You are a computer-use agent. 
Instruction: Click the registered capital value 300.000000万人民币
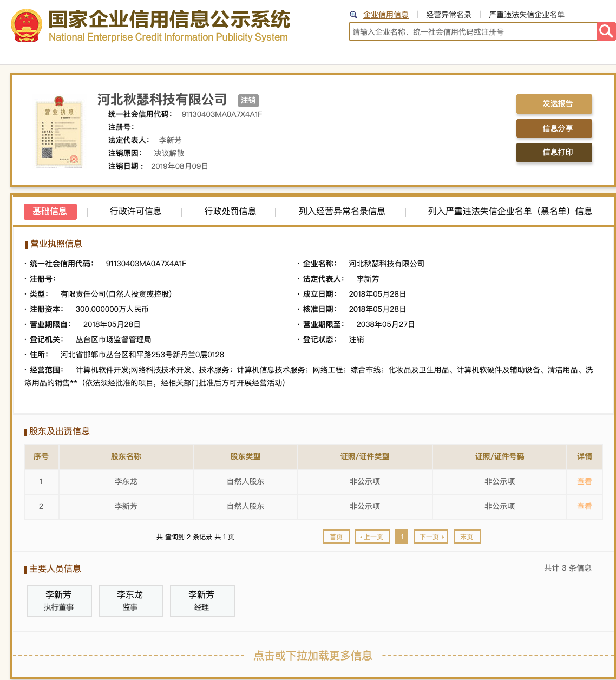coord(112,309)
